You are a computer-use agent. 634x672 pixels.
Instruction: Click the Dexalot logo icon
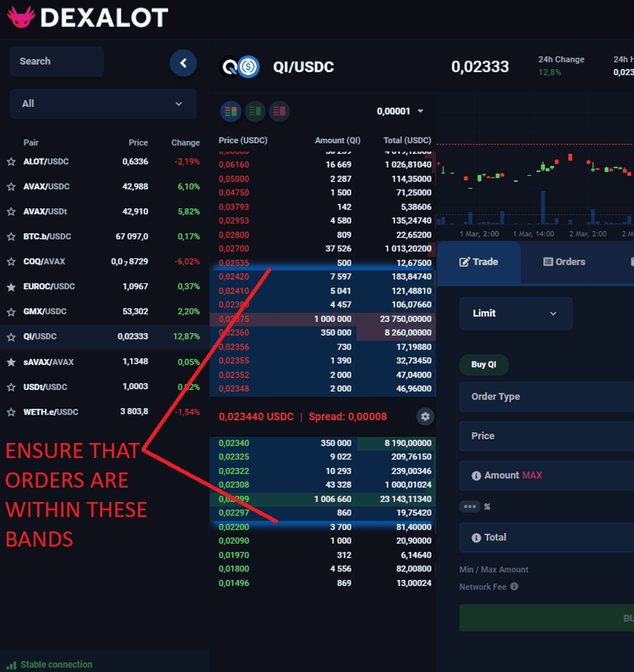21,17
